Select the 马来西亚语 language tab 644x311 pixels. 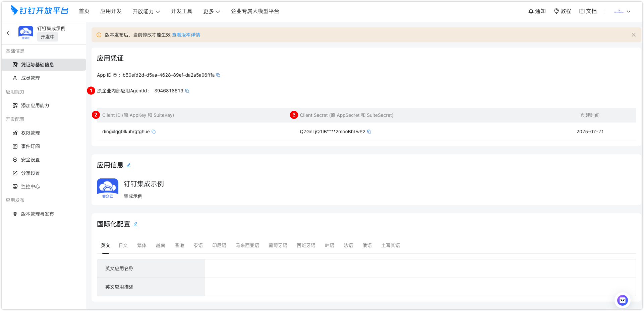[247, 245]
